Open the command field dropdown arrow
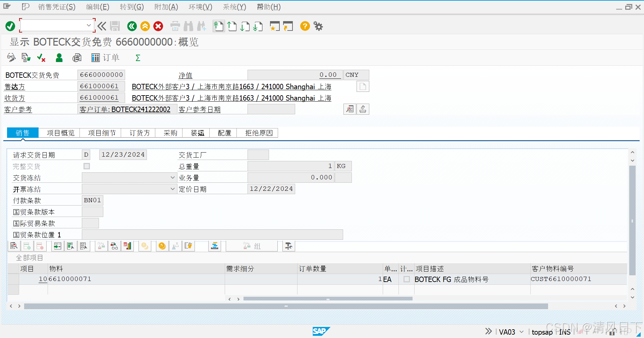The width and height of the screenshot is (644, 338). click(x=89, y=25)
